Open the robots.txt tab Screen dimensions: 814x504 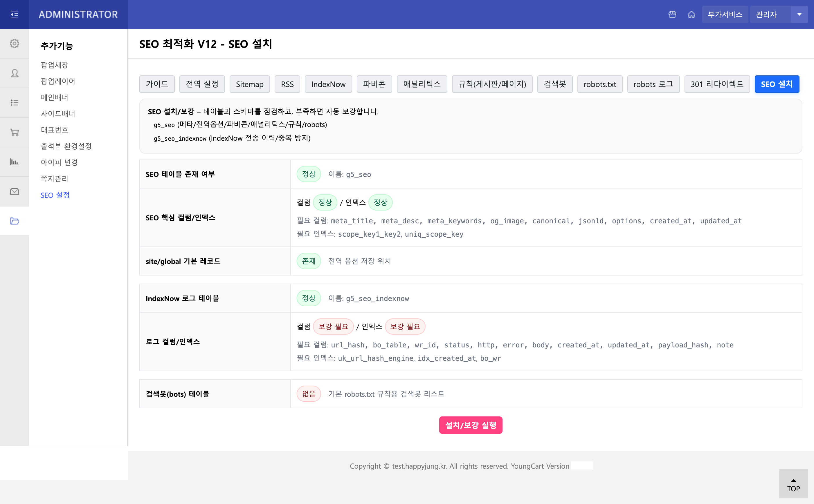599,84
